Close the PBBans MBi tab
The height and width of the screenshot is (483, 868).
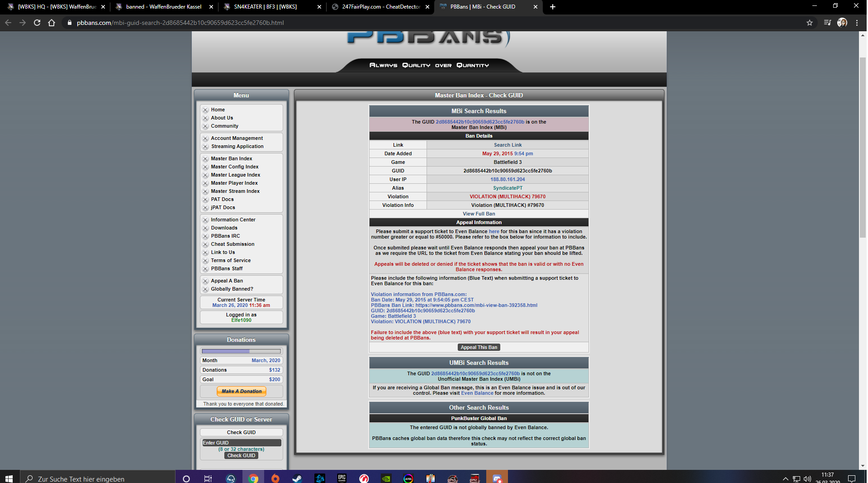click(x=536, y=7)
